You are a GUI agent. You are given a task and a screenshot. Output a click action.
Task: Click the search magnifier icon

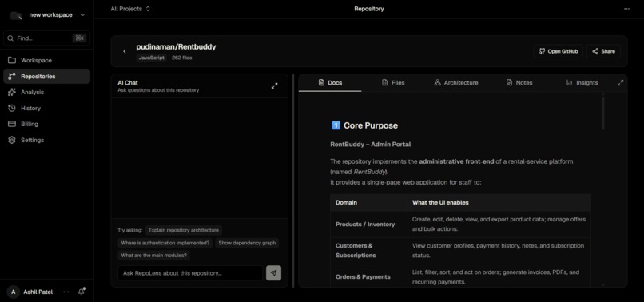tap(10, 38)
